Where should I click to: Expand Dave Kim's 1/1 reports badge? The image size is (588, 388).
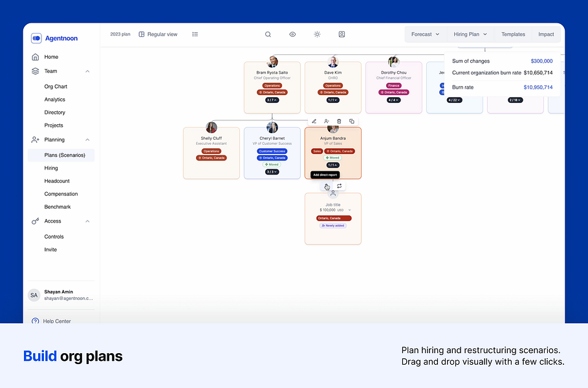click(333, 100)
